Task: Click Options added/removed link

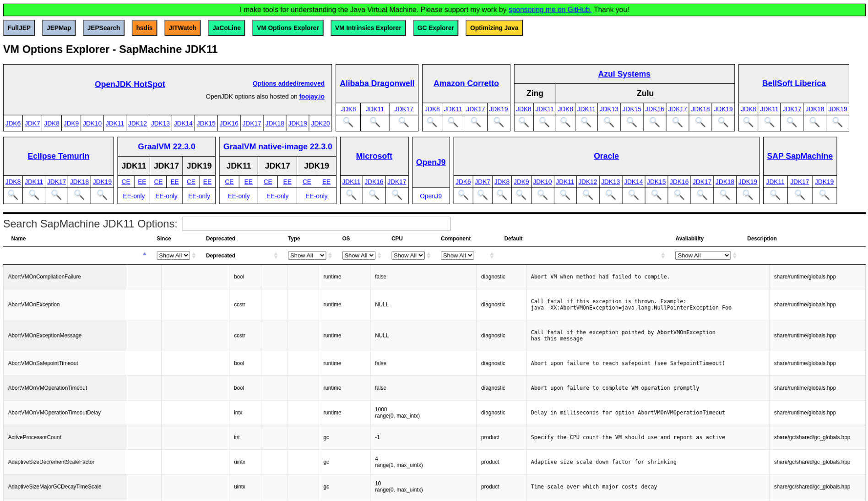Action: pos(288,83)
